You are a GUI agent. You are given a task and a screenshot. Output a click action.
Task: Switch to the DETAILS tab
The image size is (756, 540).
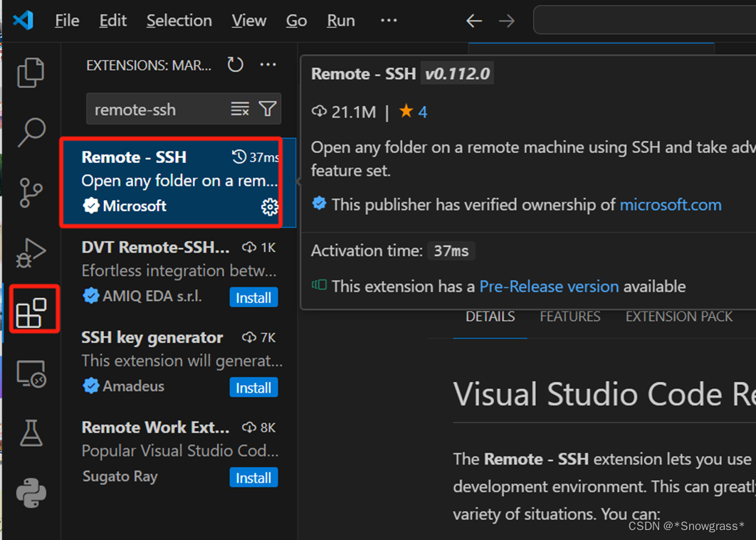click(490, 317)
